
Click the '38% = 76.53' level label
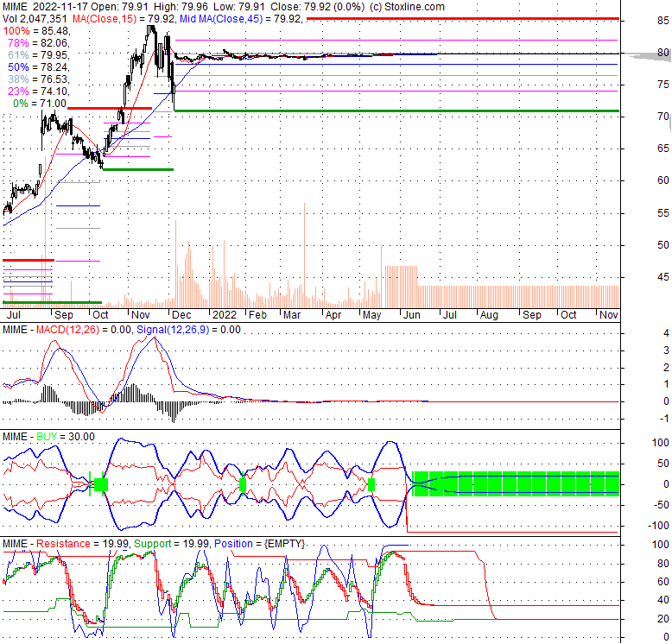click(x=39, y=79)
